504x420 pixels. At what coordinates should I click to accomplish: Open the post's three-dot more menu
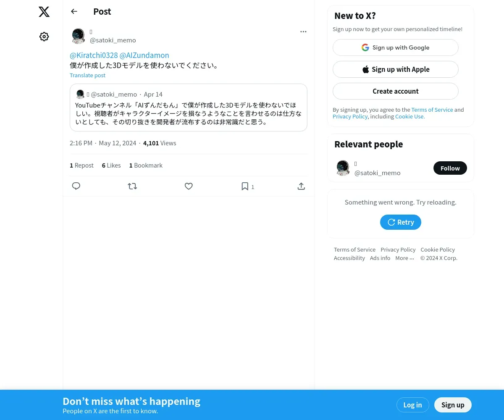303,31
